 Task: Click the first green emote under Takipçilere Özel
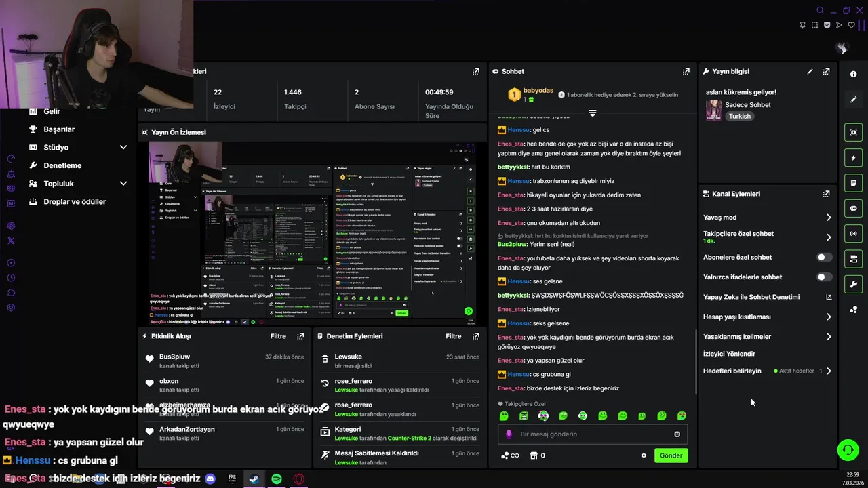pyautogui.click(x=504, y=415)
